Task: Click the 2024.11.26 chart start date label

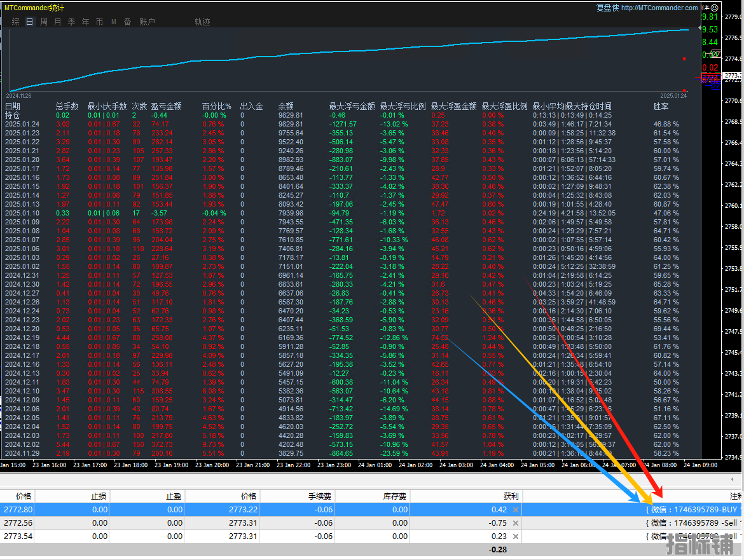Action: (19, 96)
